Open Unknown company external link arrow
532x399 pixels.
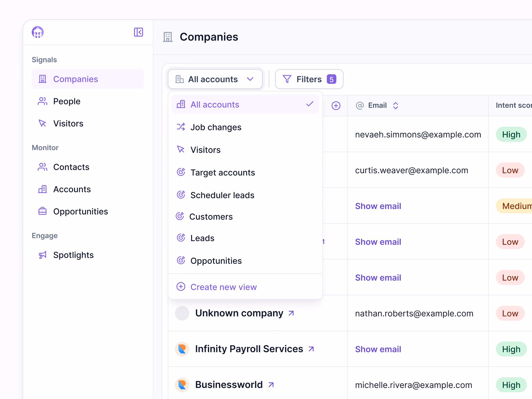point(291,313)
